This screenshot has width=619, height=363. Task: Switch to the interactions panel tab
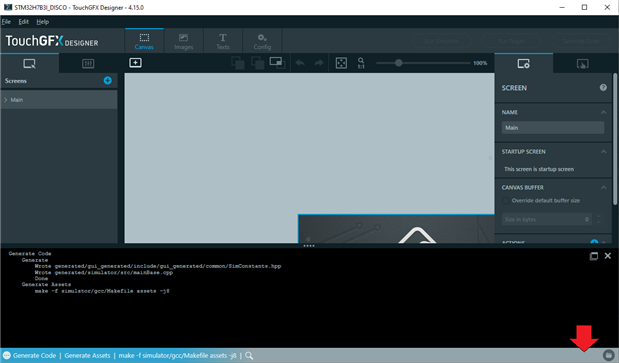[582, 64]
